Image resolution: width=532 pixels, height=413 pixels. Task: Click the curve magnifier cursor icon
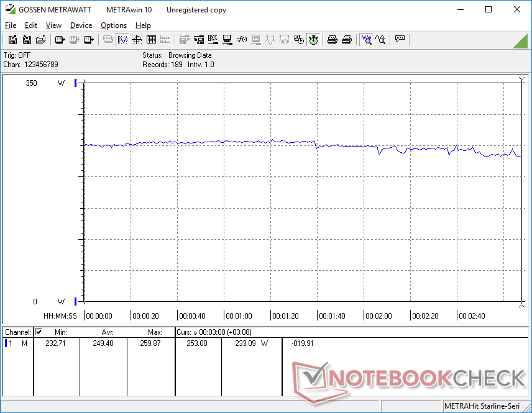click(x=381, y=40)
